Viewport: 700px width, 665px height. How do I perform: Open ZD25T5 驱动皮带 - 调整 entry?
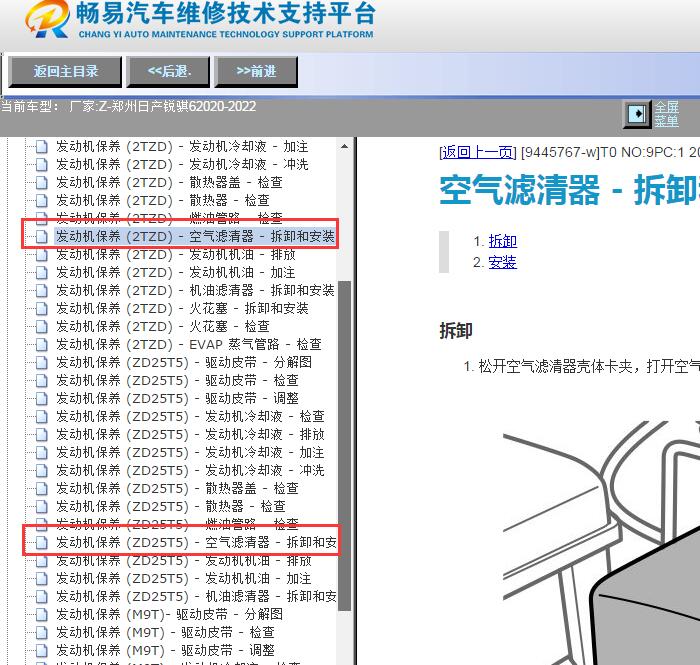(177, 398)
